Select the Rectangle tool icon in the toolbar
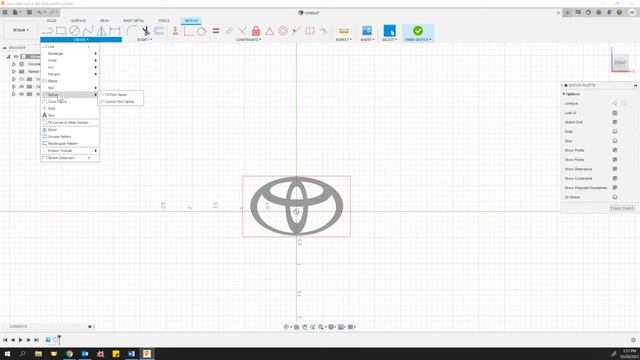Image resolution: width=640 pixels, height=360 pixels. 61,31
